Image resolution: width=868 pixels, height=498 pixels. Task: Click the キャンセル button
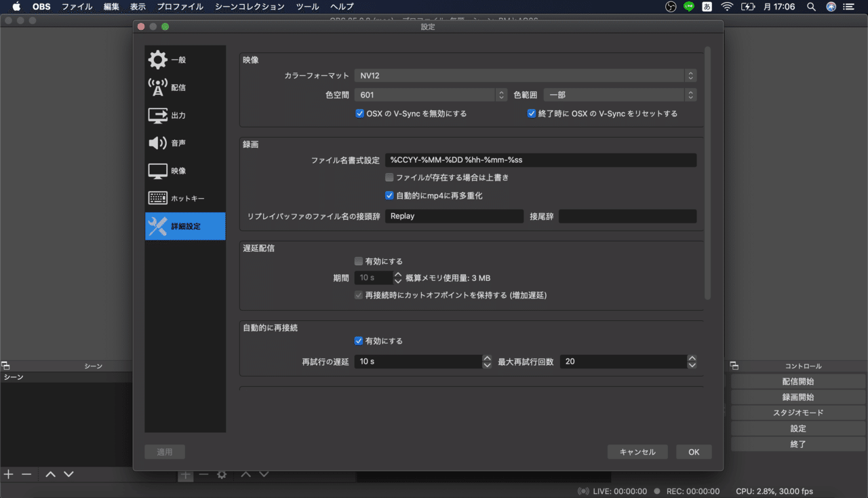pos(637,452)
